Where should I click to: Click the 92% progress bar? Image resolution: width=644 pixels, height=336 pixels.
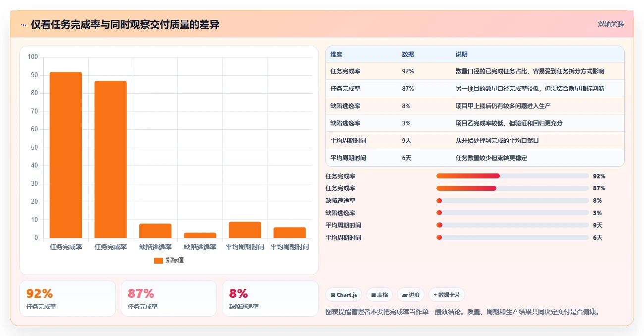coord(512,176)
